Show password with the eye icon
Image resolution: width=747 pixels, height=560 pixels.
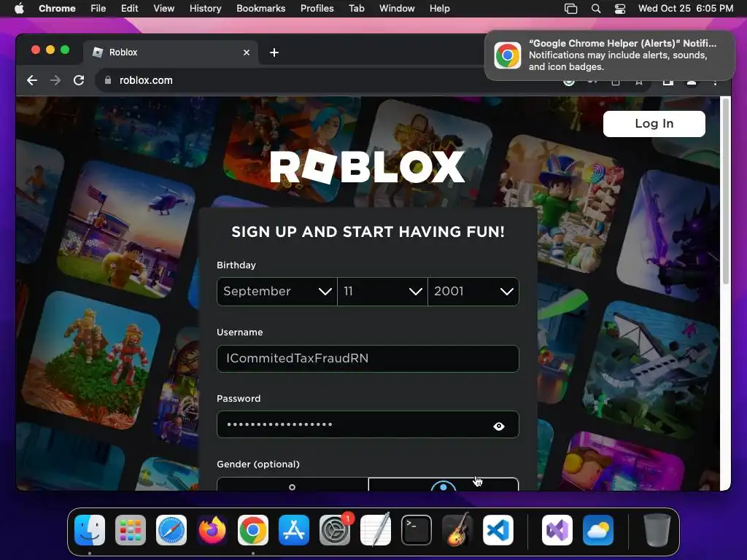tap(499, 426)
